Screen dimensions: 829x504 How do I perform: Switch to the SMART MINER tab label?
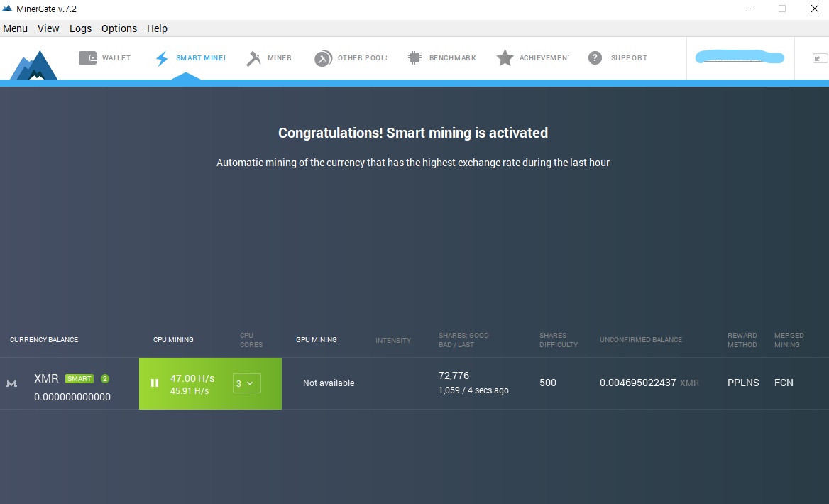pyautogui.click(x=201, y=57)
